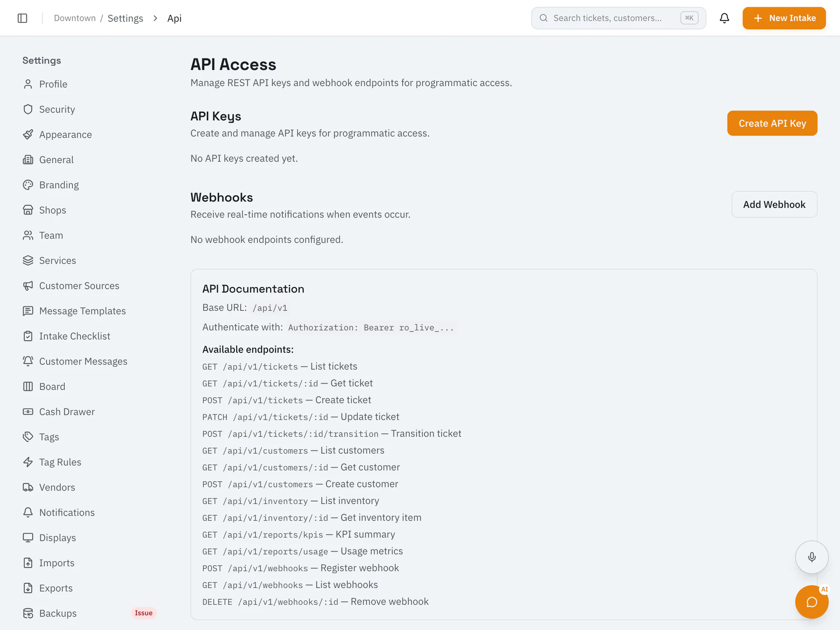Click 'List webhooks' endpoint line
This screenshot has width=840, height=630.
[x=290, y=585]
